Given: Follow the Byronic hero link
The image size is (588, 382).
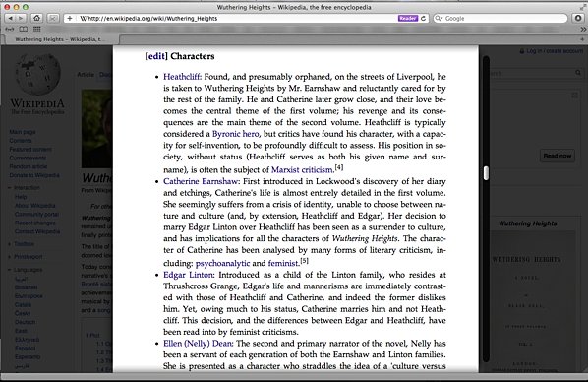Looking at the screenshot, I should click(x=236, y=134).
